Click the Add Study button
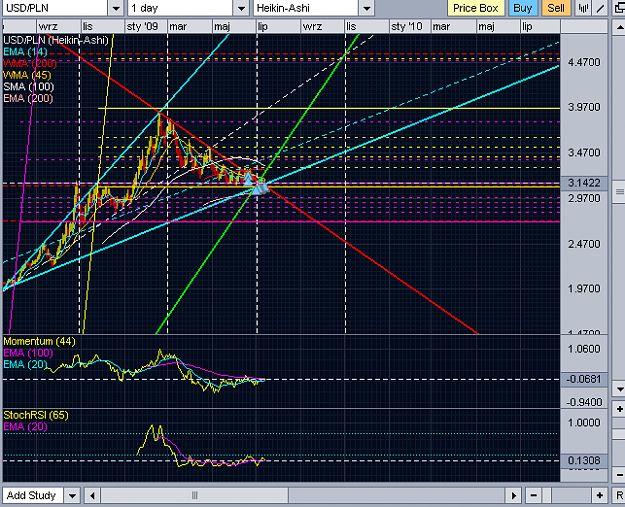625x507 pixels. pyautogui.click(x=31, y=495)
